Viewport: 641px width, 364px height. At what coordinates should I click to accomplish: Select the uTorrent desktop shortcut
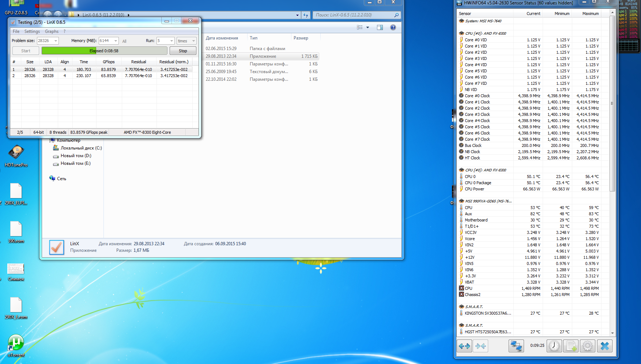pyautogui.click(x=16, y=345)
